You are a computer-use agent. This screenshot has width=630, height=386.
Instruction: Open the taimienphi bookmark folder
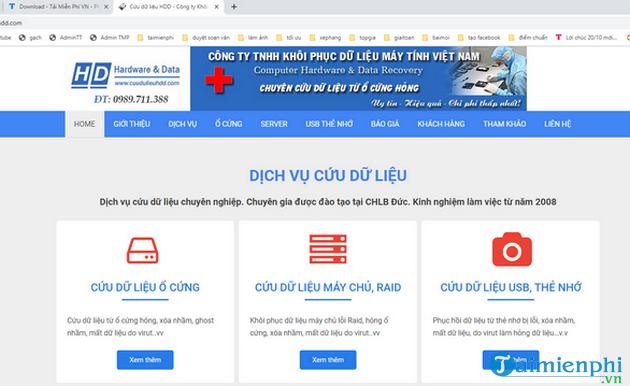pyautogui.click(x=155, y=37)
